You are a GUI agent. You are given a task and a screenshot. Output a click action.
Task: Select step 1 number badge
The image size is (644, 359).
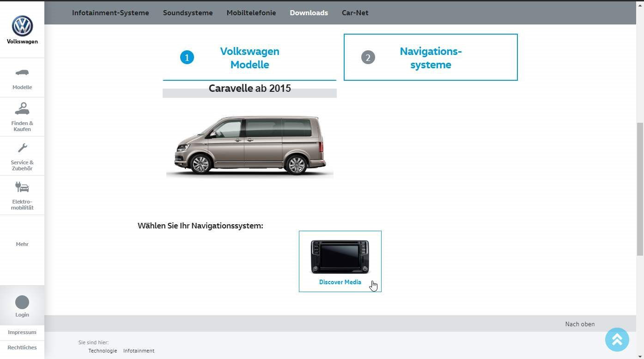pos(187,58)
